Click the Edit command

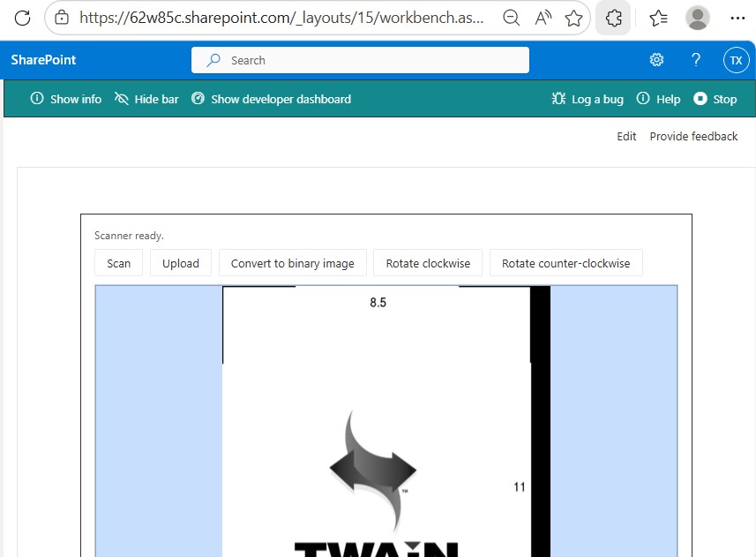(626, 137)
